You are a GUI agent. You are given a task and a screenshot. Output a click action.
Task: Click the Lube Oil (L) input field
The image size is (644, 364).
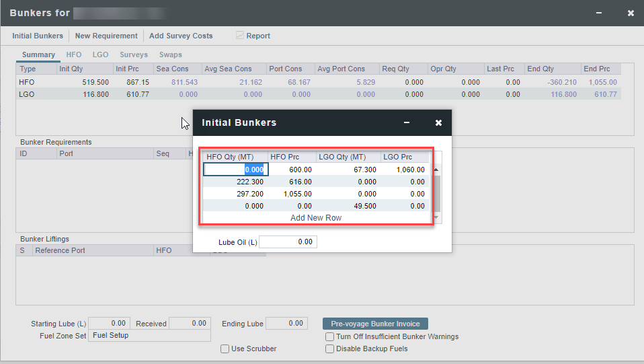click(x=287, y=242)
